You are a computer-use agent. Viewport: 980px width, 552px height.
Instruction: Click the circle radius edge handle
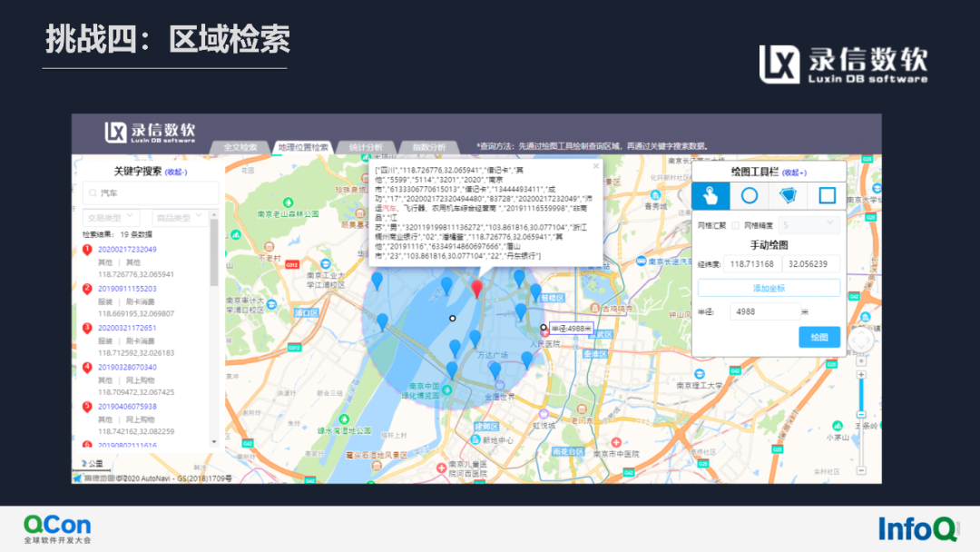coord(544,327)
